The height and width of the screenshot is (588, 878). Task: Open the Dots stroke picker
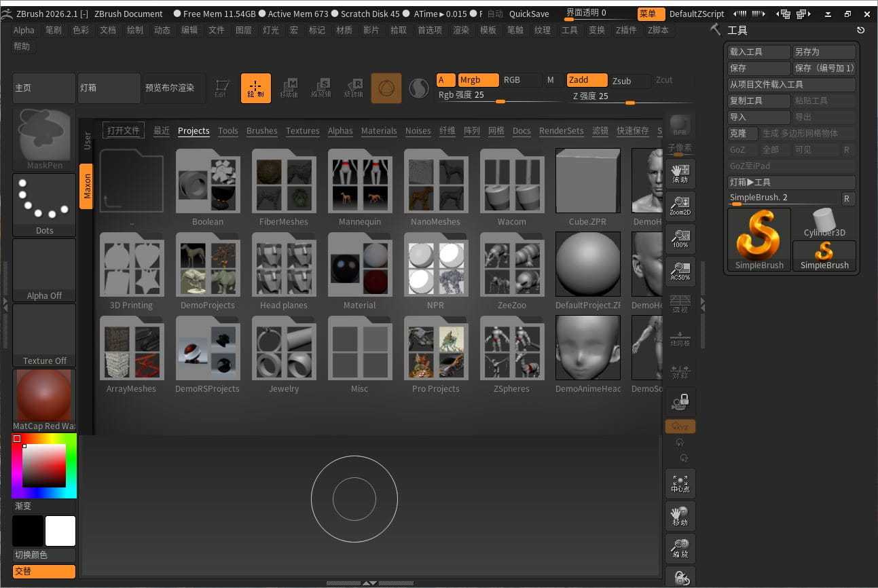point(45,205)
